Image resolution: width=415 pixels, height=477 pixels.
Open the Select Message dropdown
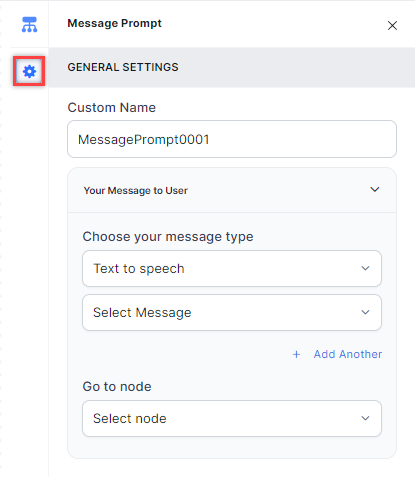232,313
